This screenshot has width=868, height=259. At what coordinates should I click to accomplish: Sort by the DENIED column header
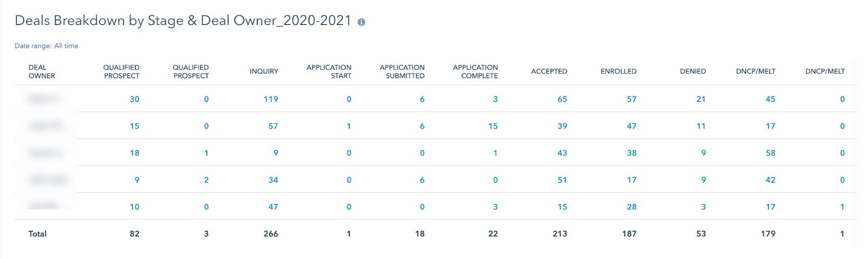pos(693,72)
